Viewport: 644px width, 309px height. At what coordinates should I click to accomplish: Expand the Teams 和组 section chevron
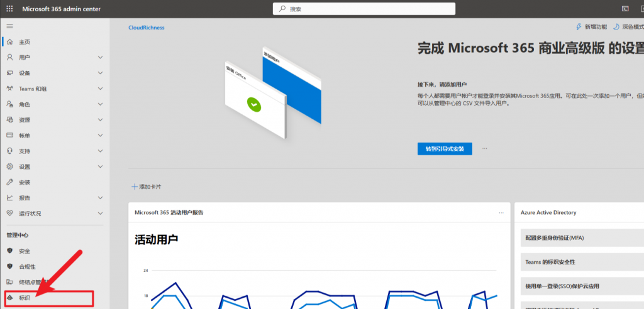100,89
